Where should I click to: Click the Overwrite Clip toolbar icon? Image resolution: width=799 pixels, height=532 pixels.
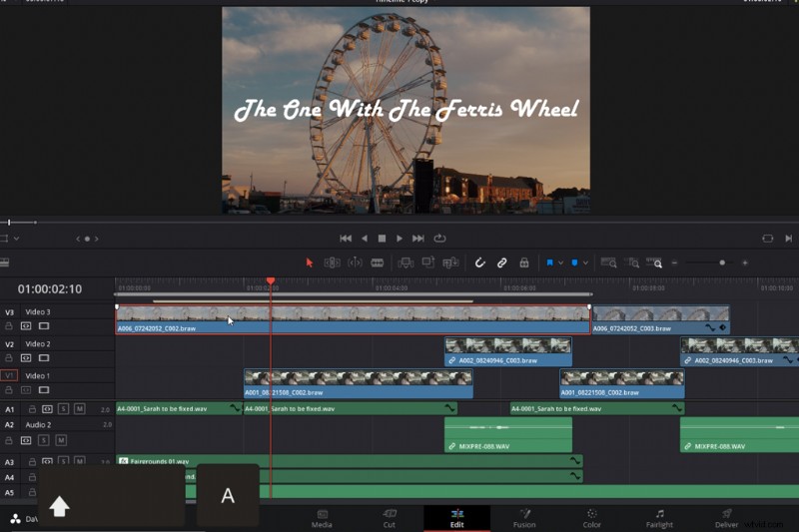pos(428,263)
